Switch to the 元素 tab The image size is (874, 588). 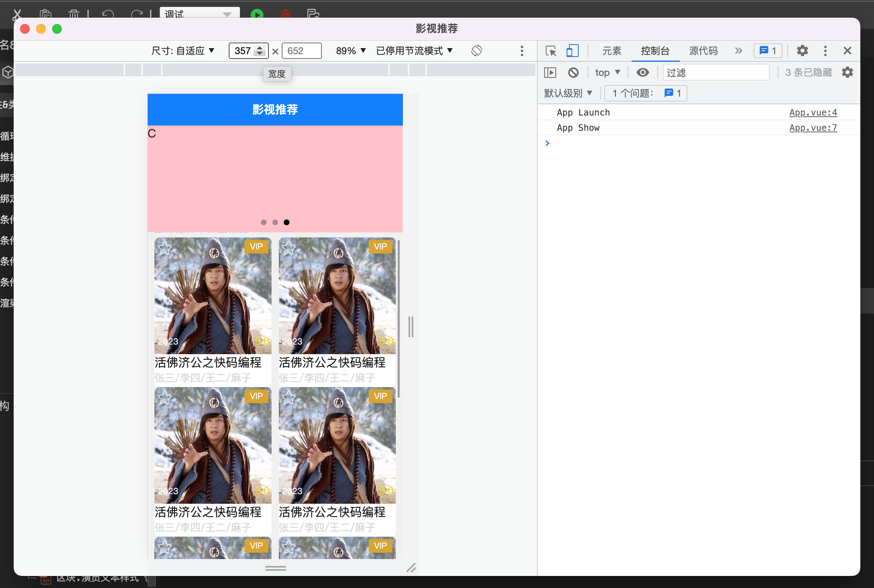click(x=612, y=51)
